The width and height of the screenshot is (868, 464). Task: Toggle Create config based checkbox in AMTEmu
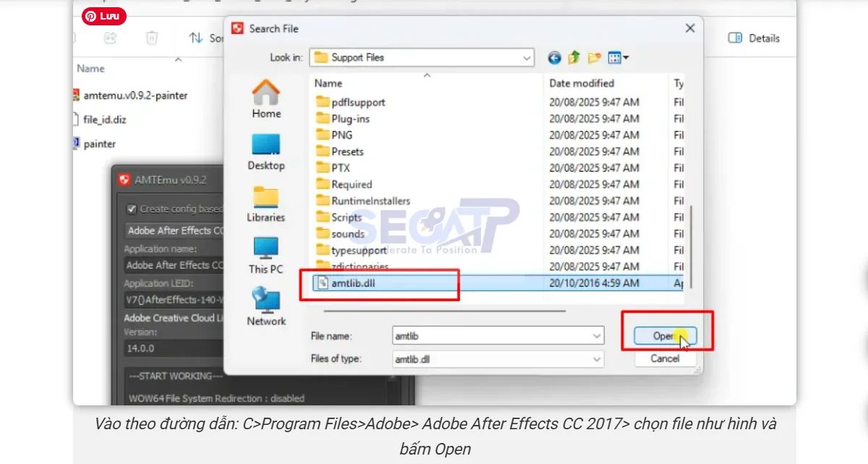click(x=132, y=208)
